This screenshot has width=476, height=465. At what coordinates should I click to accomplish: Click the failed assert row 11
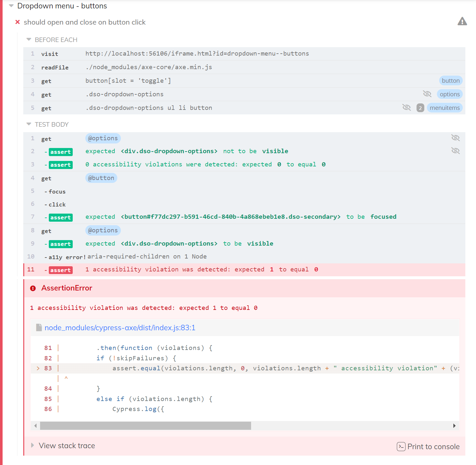coord(244,269)
